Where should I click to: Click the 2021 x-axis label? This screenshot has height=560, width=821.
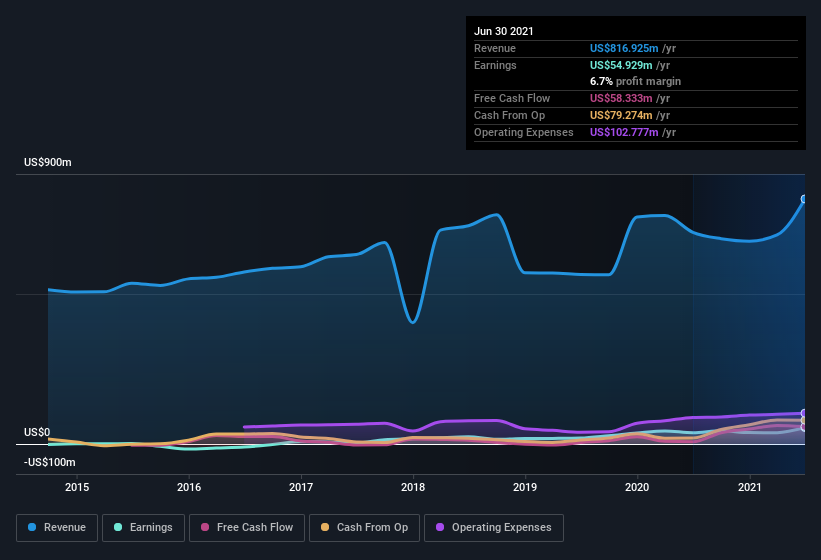point(750,487)
